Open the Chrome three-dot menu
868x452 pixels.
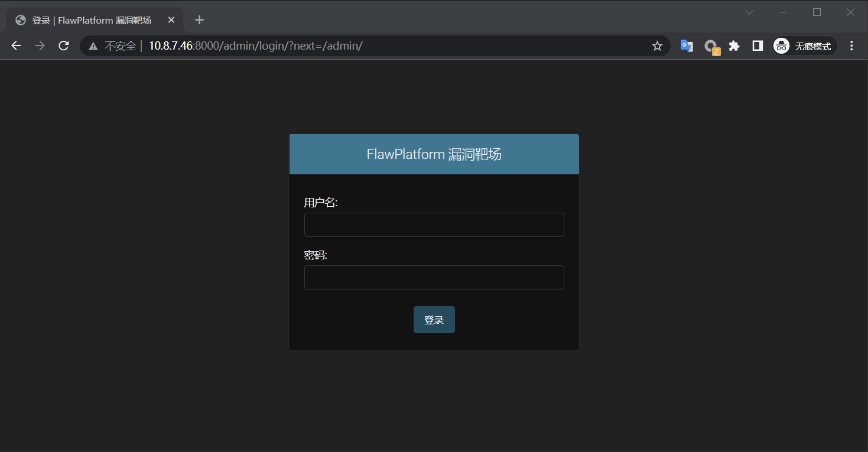point(851,46)
